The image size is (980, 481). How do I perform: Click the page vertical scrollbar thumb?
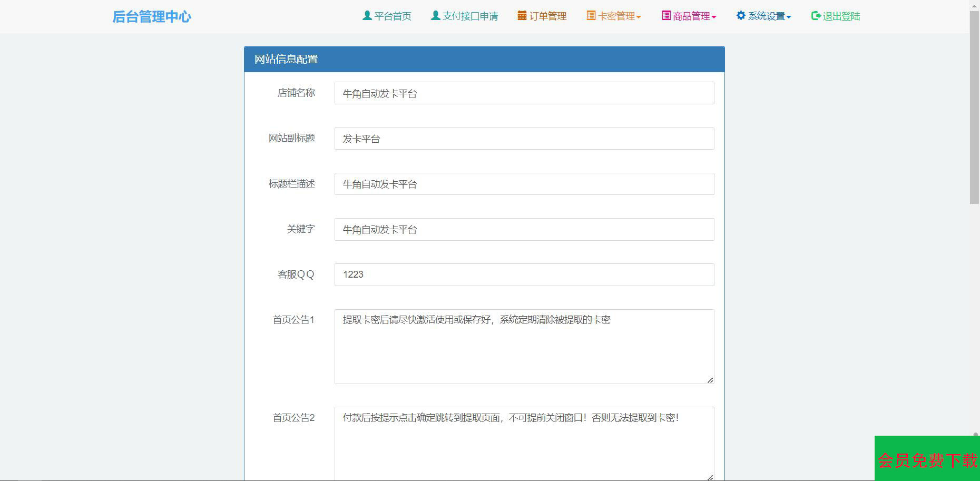tap(974, 105)
